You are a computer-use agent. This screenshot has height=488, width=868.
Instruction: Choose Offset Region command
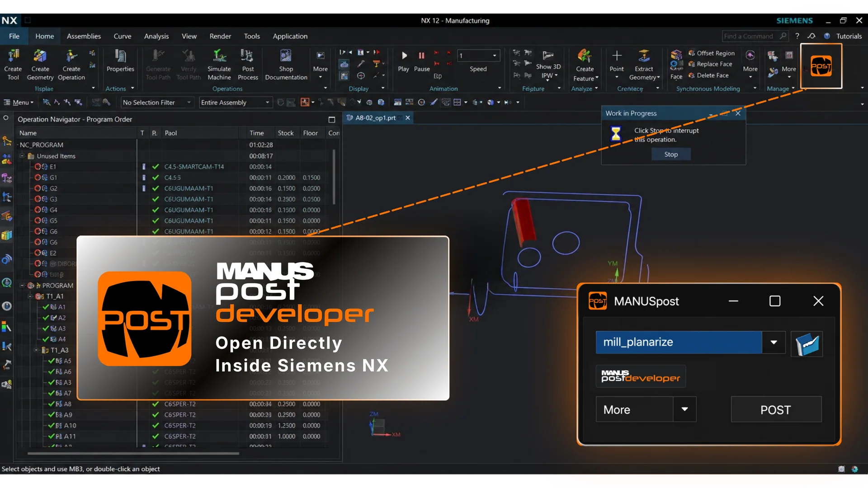pos(711,53)
